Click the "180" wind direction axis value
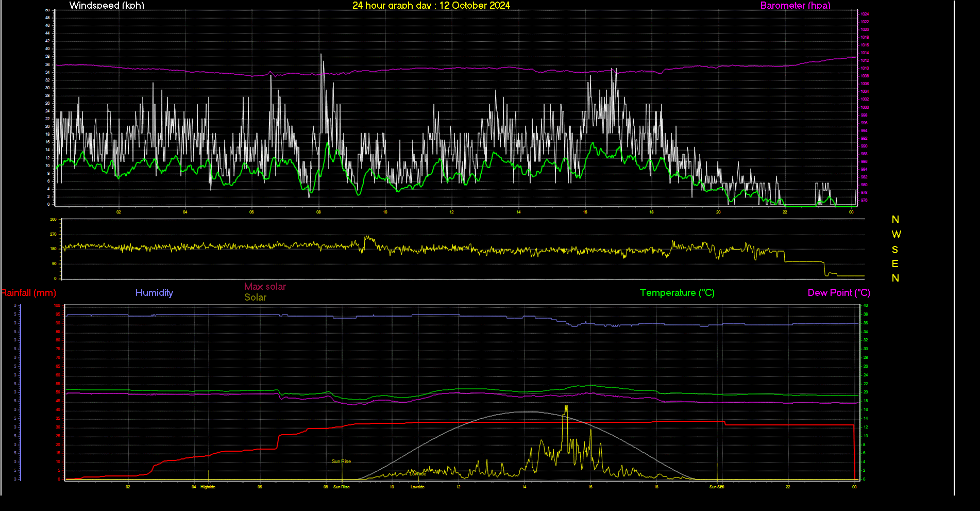This screenshot has height=511, width=980. tap(53, 249)
